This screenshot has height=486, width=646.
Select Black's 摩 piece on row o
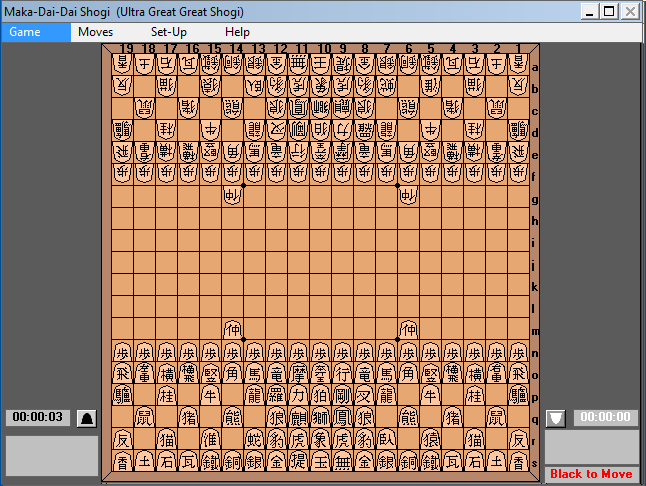coord(299,373)
